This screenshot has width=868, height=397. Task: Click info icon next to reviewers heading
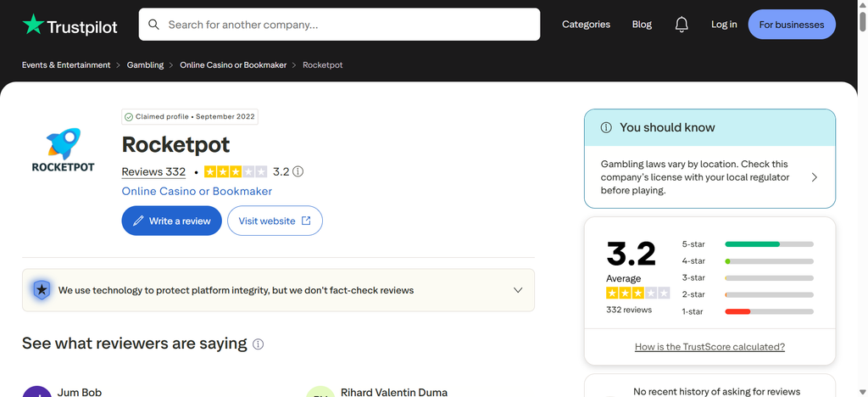tap(258, 344)
